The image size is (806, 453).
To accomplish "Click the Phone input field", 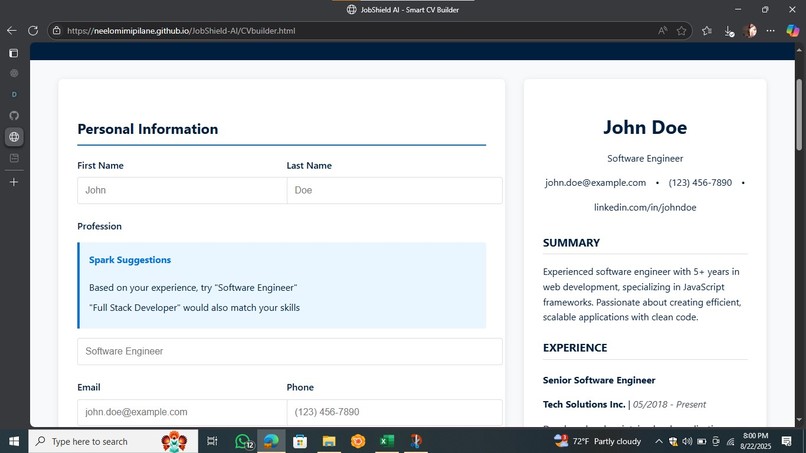I will (394, 412).
